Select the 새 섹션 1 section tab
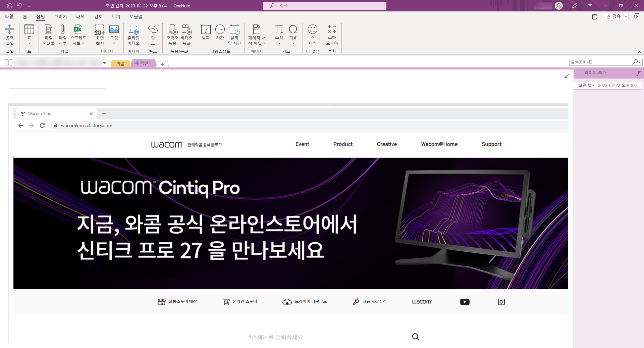The width and height of the screenshot is (644, 348). (144, 63)
